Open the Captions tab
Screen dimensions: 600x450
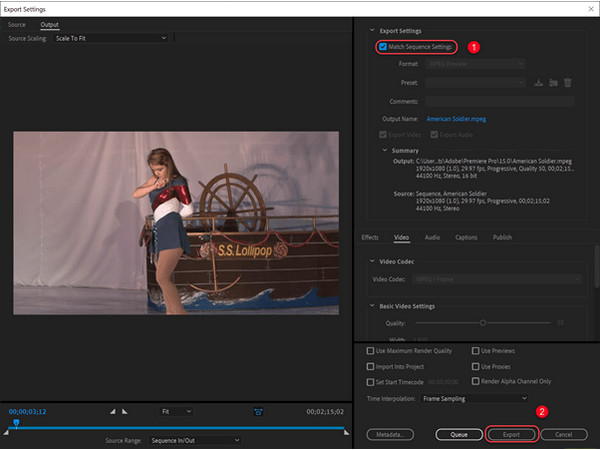click(466, 237)
